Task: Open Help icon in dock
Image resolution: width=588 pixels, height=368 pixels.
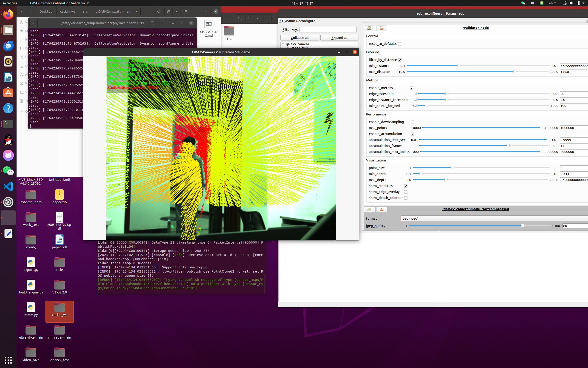Action: click(x=8, y=108)
